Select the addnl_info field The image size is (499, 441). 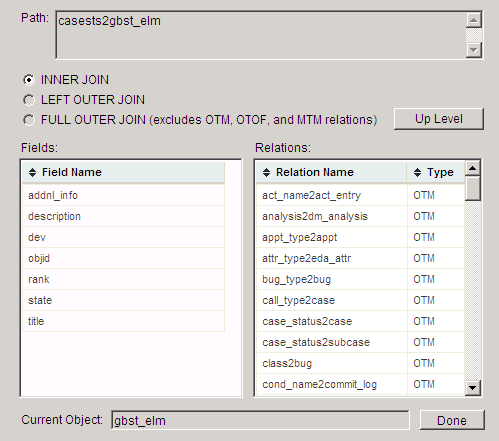coord(123,195)
